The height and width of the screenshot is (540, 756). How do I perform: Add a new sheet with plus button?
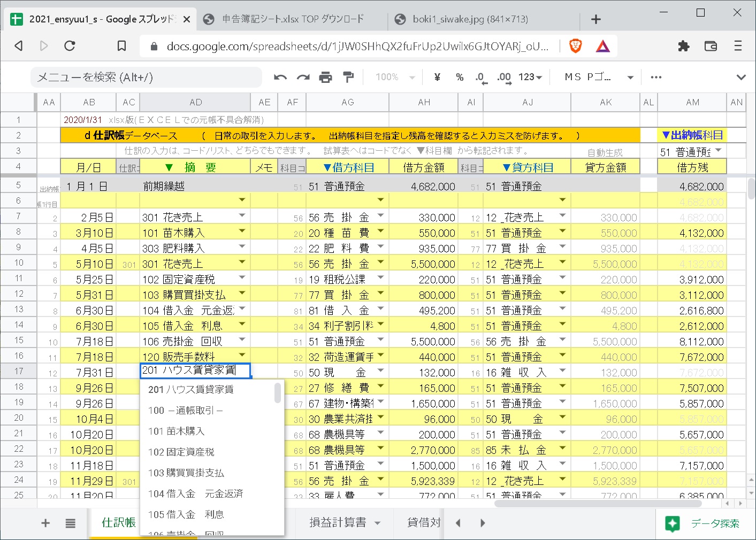pyautogui.click(x=45, y=523)
